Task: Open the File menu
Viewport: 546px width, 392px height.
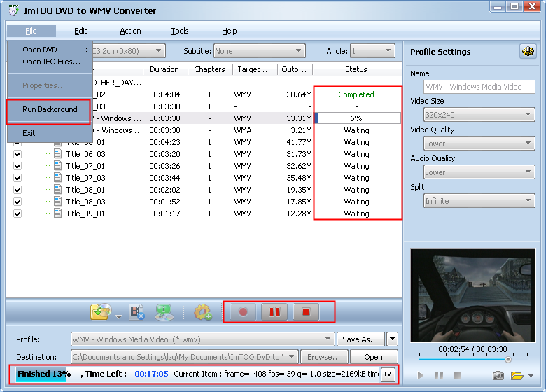Action: tap(31, 31)
